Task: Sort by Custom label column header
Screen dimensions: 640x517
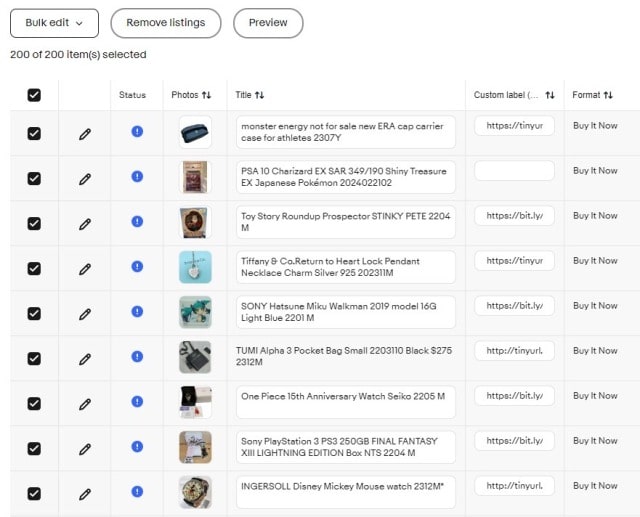Action: click(x=513, y=95)
